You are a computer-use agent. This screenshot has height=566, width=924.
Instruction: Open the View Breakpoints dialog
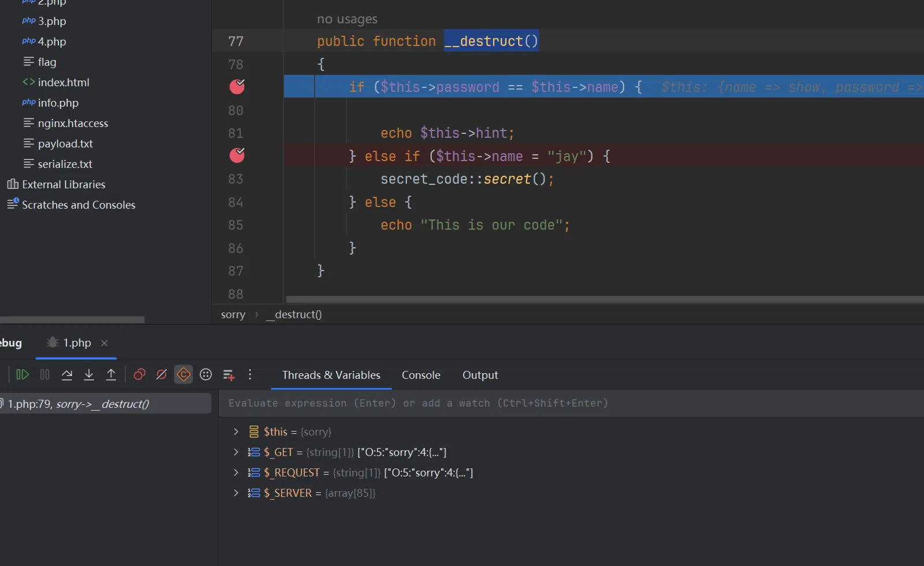click(139, 375)
